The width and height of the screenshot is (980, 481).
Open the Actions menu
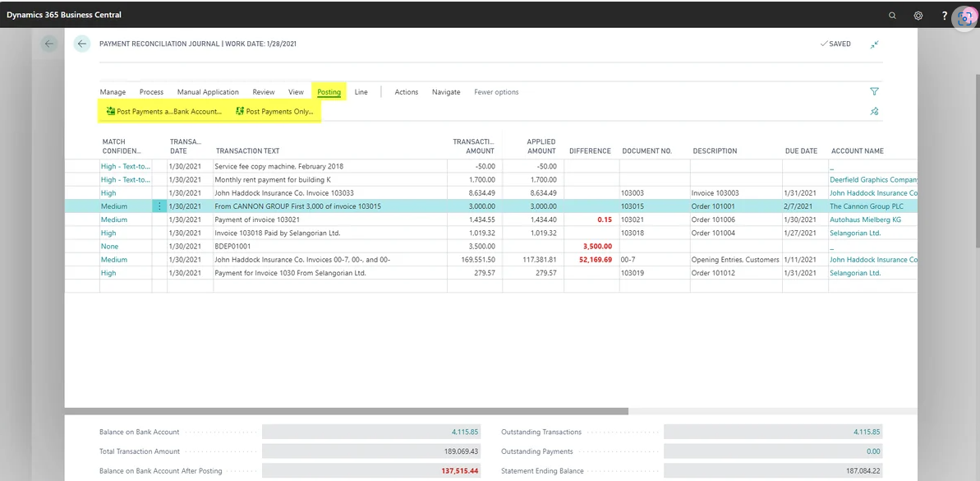click(407, 92)
